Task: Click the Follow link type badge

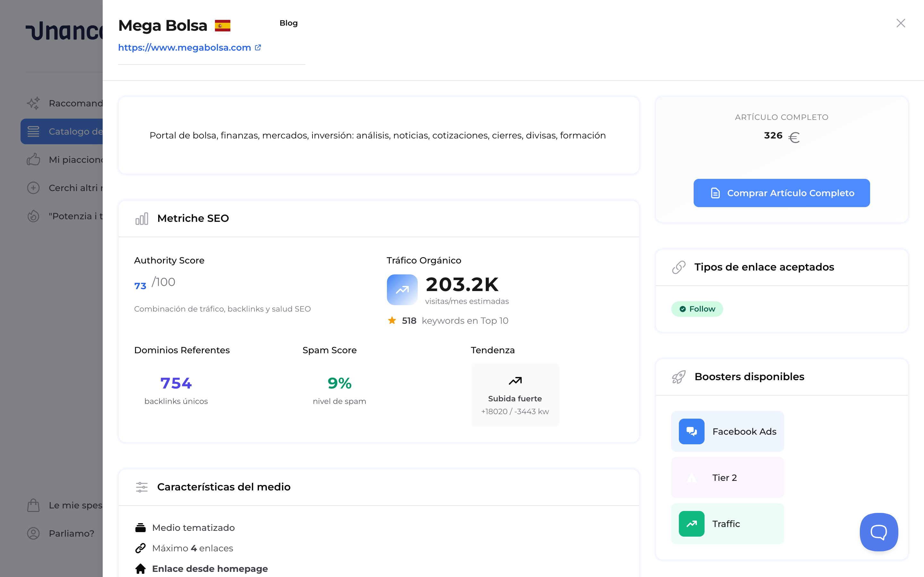Action: click(697, 309)
